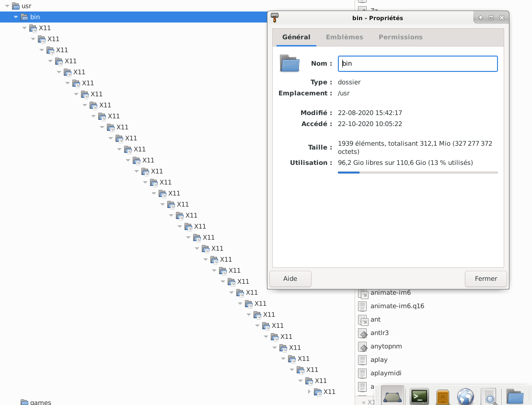Click the Nom text field

[x=417, y=63]
